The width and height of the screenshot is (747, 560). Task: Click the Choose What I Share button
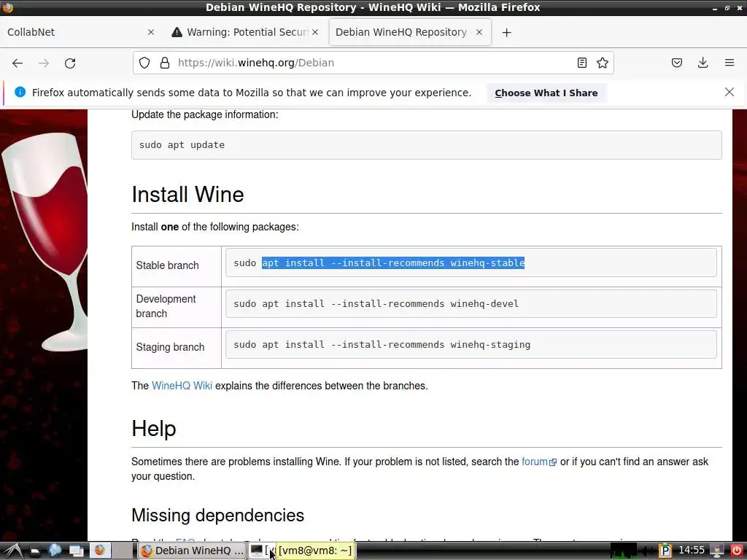[x=546, y=93]
